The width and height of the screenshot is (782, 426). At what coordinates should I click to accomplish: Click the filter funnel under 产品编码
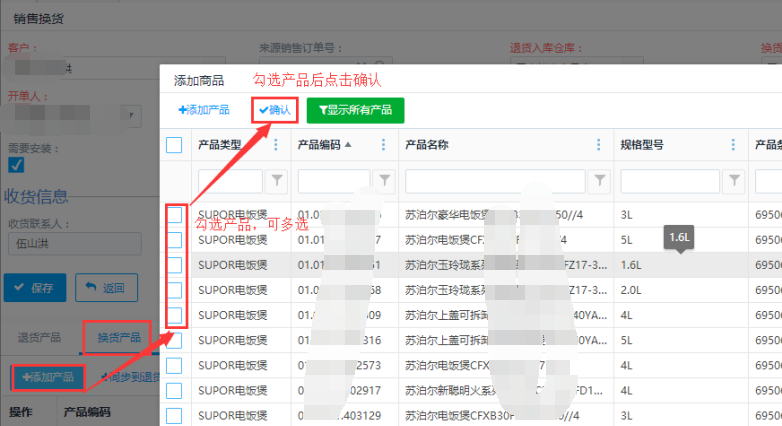point(384,181)
